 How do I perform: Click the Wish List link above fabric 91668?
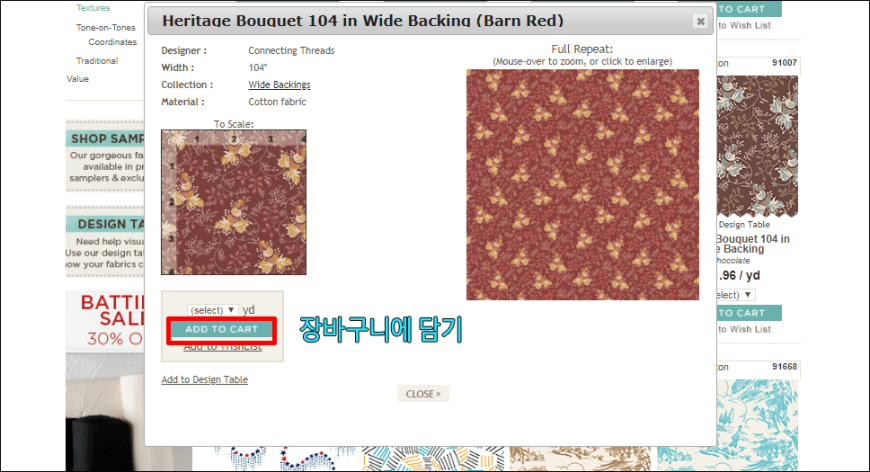744,329
